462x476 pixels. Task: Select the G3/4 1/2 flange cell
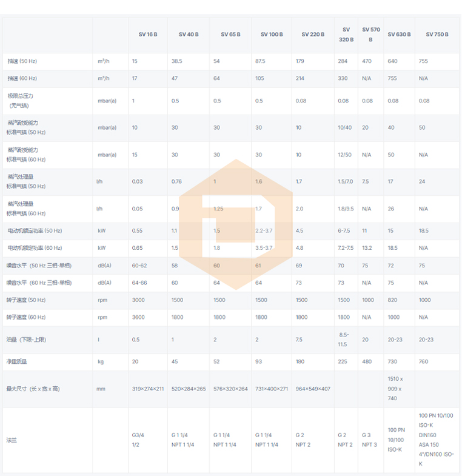click(x=139, y=440)
